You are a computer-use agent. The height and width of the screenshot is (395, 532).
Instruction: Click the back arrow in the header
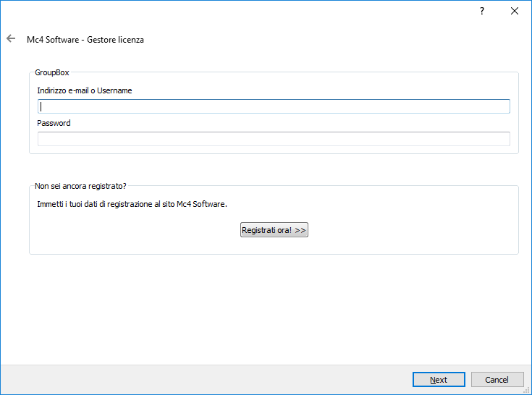(11, 39)
